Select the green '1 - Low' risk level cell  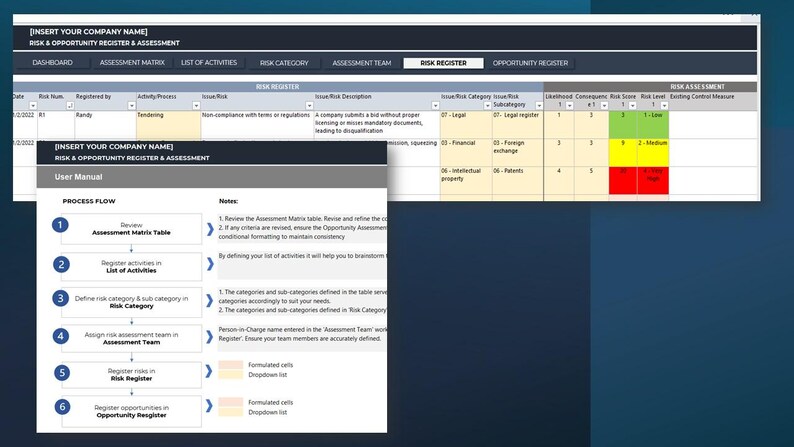653,125
